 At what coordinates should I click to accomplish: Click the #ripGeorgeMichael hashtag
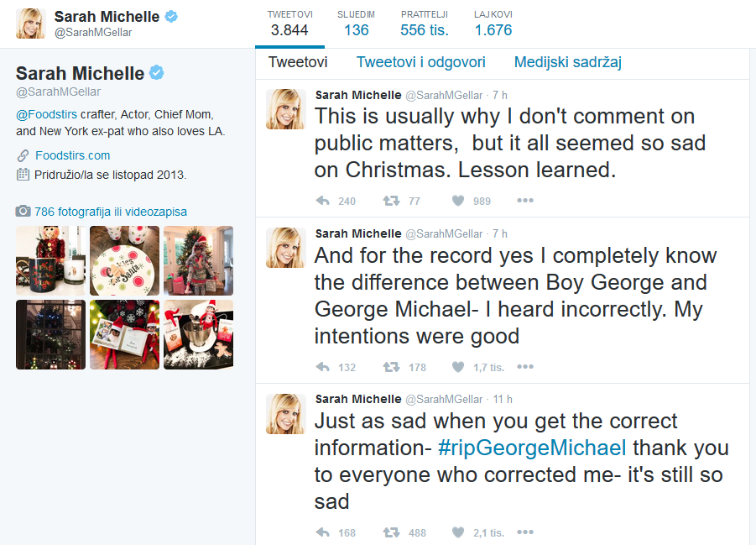click(532, 448)
